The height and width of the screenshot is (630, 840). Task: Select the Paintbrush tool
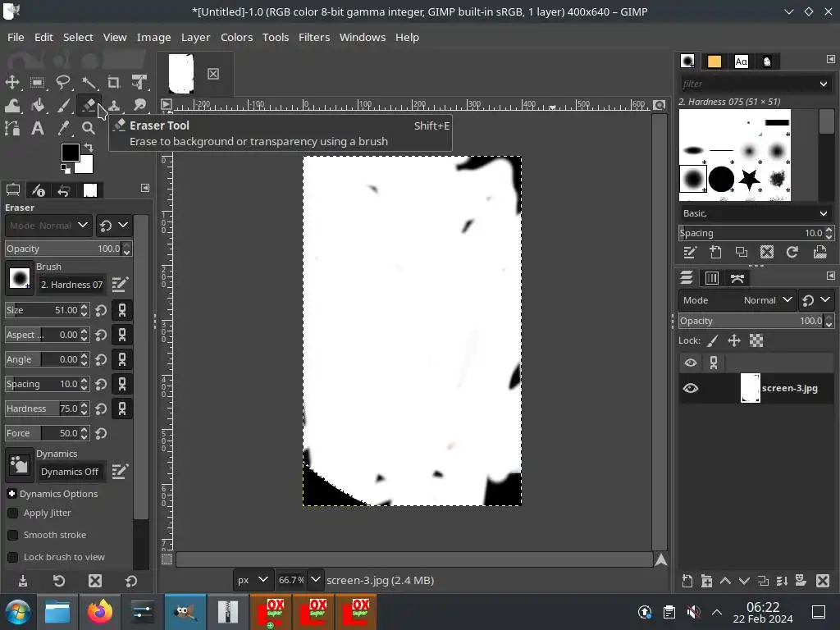pos(62,106)
